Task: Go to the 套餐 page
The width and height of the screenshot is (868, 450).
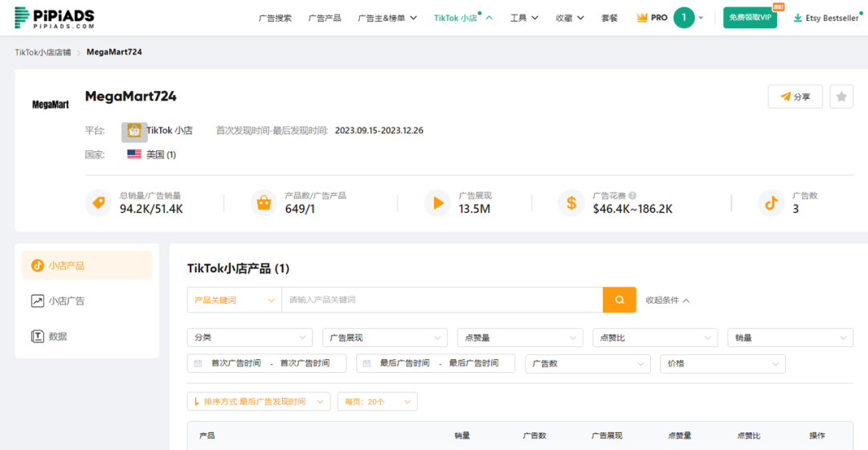Action: [x=609, y=18]
